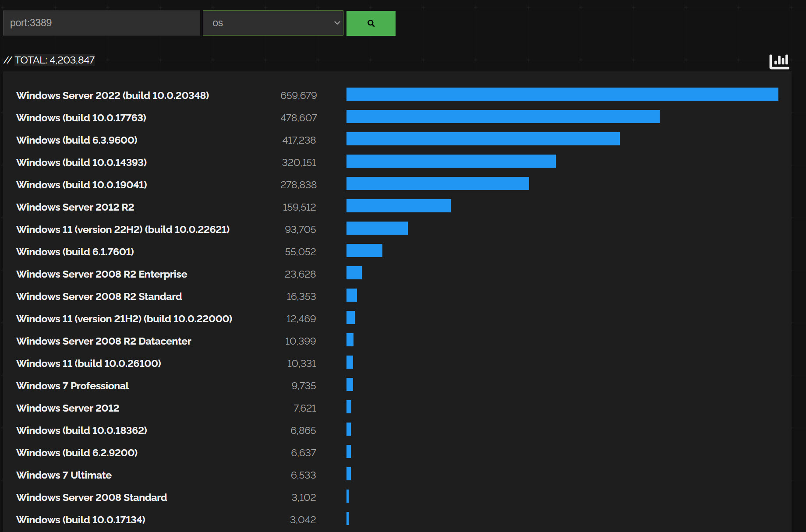Select Windows (build 6.2.9200) row
806x532 pixels.
77,453
